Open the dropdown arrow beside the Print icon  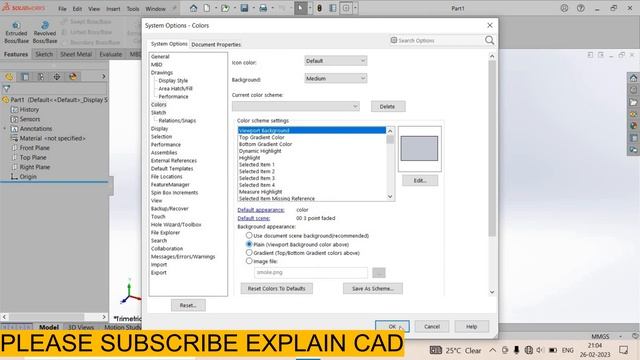point(273,8)
